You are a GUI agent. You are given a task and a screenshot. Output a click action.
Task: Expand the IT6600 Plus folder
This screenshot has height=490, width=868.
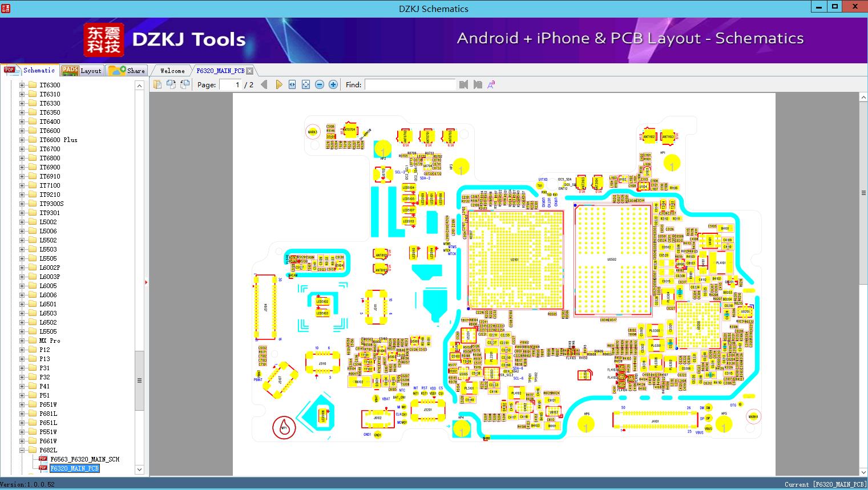click(22, 140)
